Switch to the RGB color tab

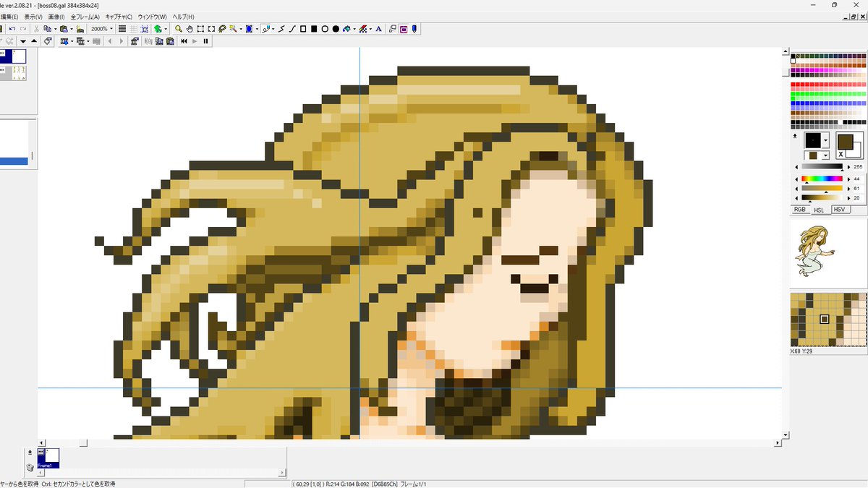click(x=801, y=210)
